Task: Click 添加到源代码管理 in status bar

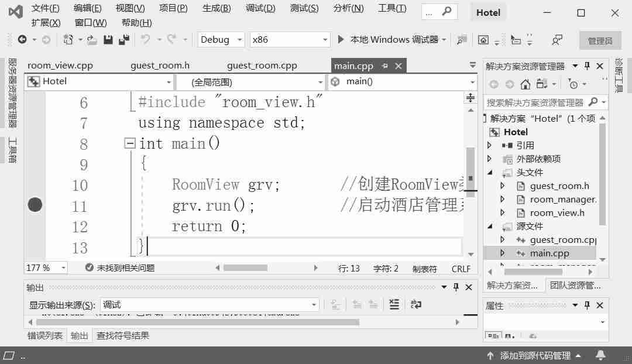Action: click(x=534, y=356)
